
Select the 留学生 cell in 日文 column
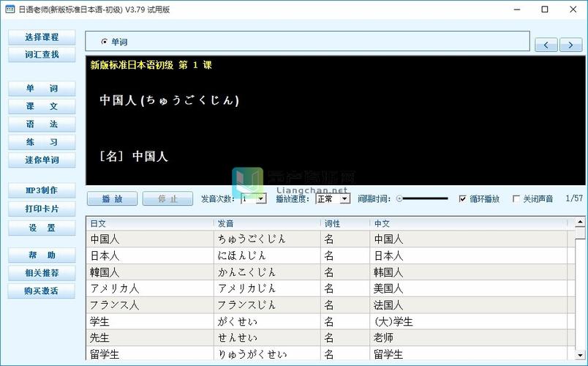tap(150, 354)
